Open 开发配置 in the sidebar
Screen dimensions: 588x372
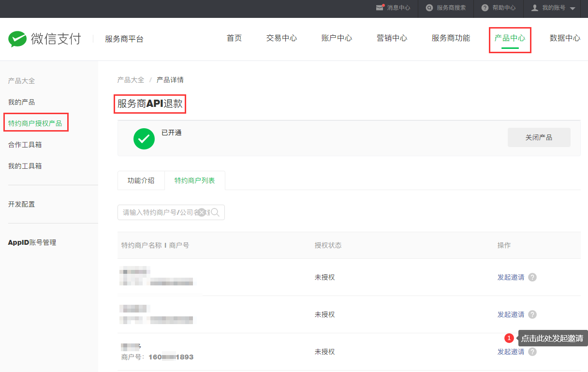click(21, 204)
